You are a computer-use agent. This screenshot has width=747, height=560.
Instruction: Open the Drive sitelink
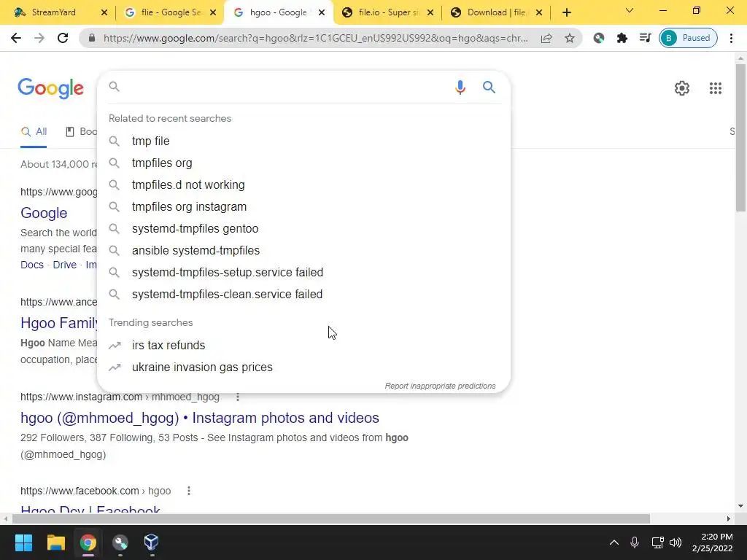coord(64,265)
